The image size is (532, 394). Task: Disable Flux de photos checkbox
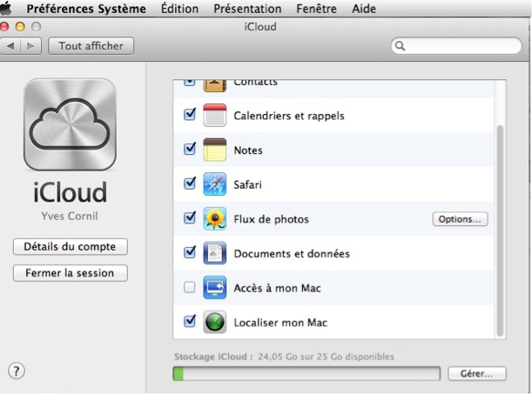point(189,217)
